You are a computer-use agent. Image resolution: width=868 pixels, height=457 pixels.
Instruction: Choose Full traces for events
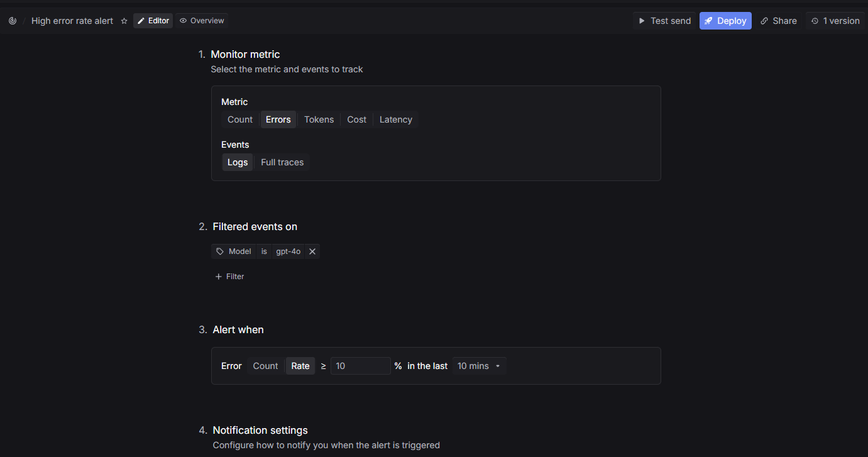282,162
